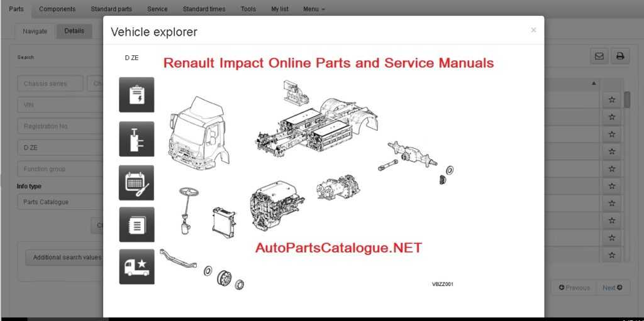Expand the Menu dropdown
The height and width of the screenshot is (321, 644).
pyautogui.click(x=314, y=9)
